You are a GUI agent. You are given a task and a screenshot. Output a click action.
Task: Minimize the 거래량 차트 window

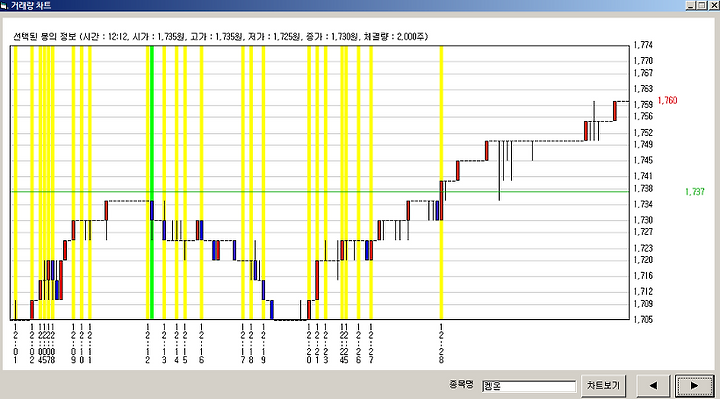pyautogui.click(x=691, y=6)
